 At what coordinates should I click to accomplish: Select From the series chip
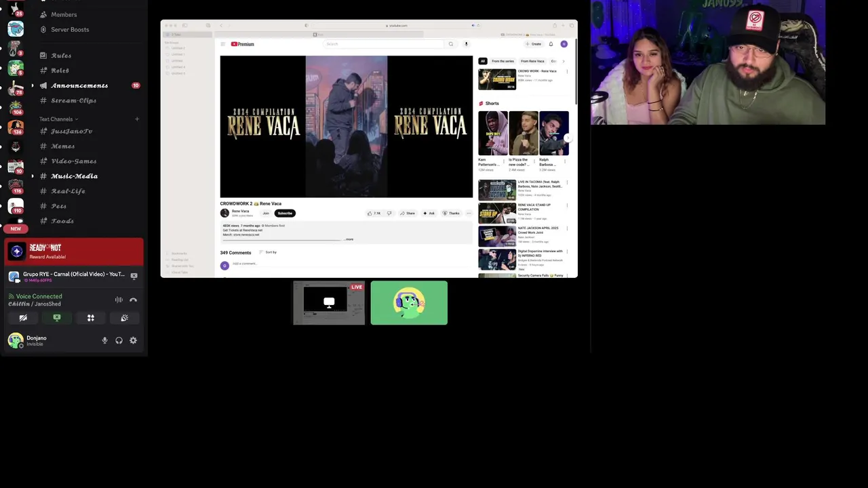[502, 61]
